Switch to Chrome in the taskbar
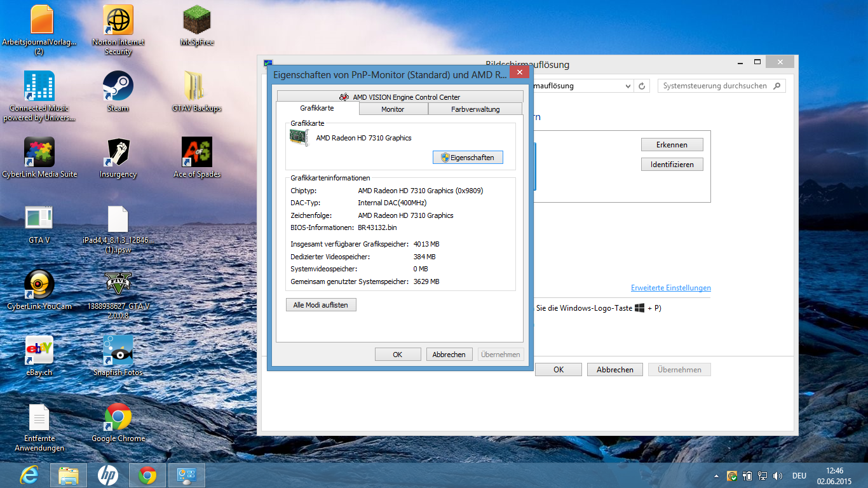This screenshot has height=488, width=868. [147, 475]
